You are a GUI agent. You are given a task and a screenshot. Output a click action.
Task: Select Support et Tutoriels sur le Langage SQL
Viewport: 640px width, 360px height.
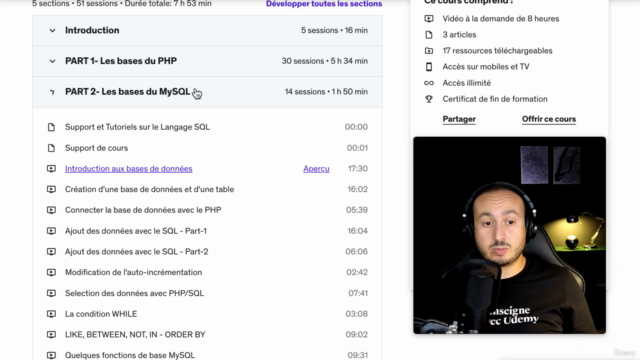coord(138,127)
